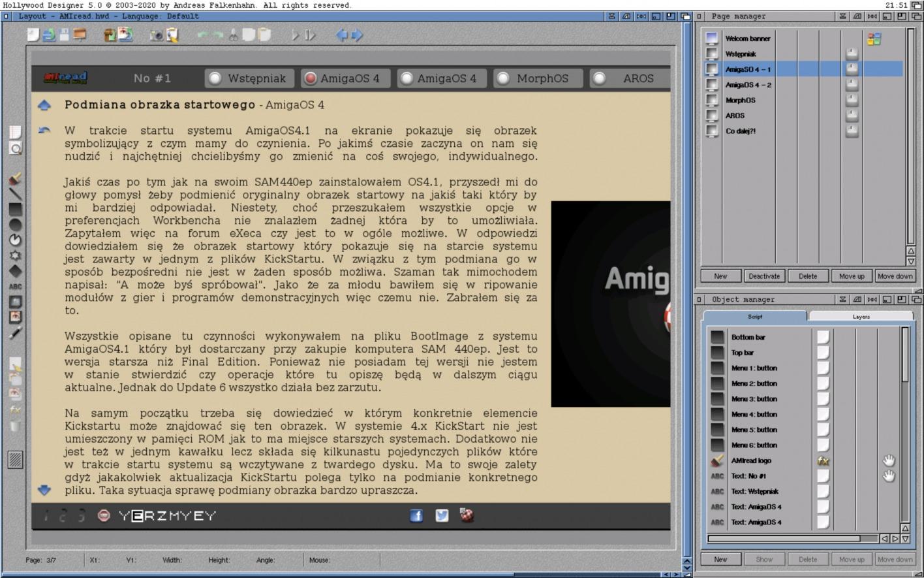Image resolution: width=924 pixels, height=578 pixels.
Task: Click the save (floppy disk) toolbar icon
Action: (64, 35)
